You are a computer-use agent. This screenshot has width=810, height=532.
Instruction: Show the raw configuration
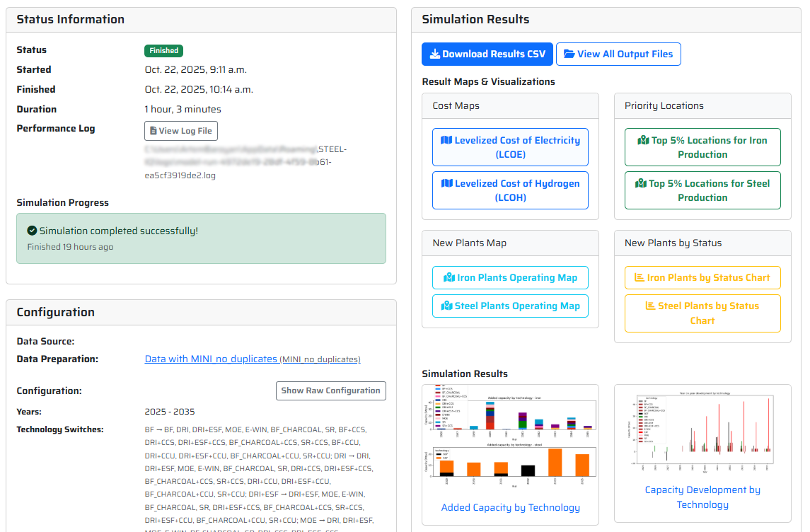pyautogui.click(x=330, y=391)
